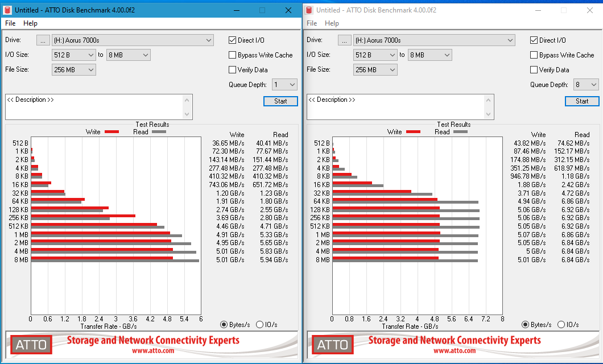The height and width of the screenshot is (364, 603).
Task: Open File menu in left window
Action: pyautogui.click(x=10, y=23)
